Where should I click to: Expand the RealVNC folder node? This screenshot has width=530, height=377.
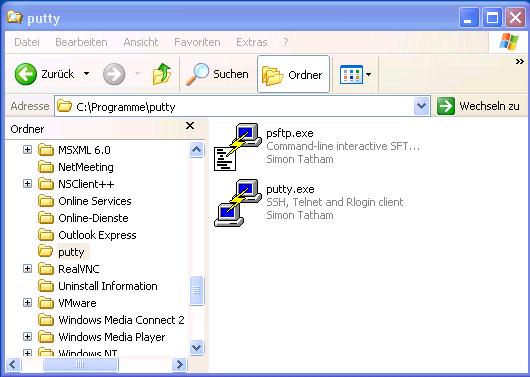(x=27, y=268)
